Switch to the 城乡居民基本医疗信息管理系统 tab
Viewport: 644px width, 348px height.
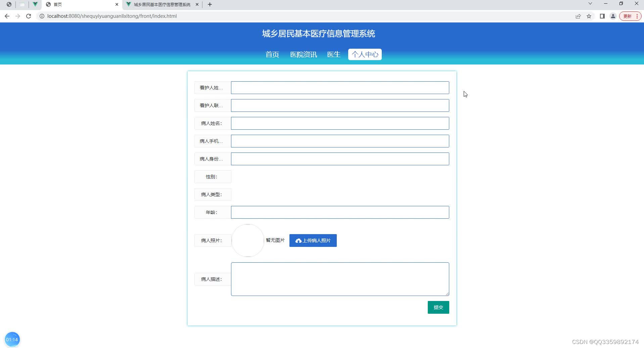162,4
